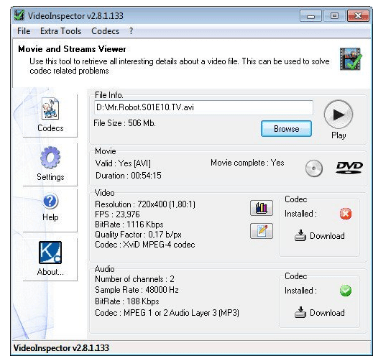The height and width of the screenshot is (362, 377).
Task: Open the Codecs menu
Action: pyautogui.click(x=105, y=31)
